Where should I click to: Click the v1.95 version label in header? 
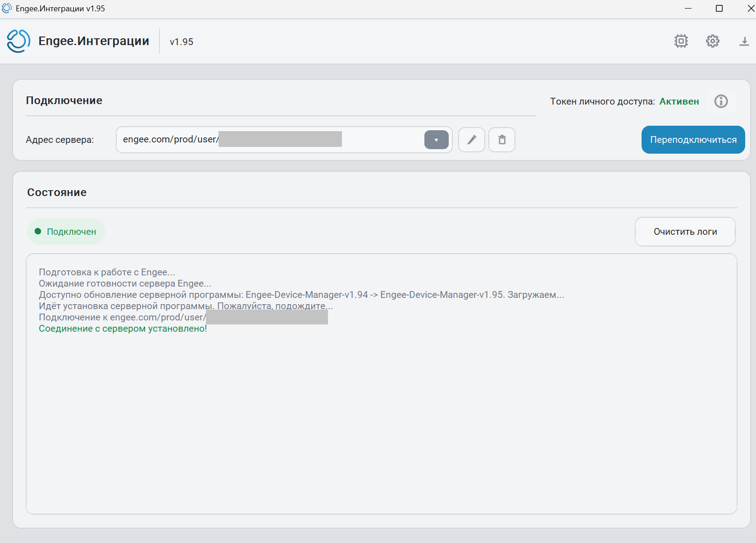(x=182, y=42)
